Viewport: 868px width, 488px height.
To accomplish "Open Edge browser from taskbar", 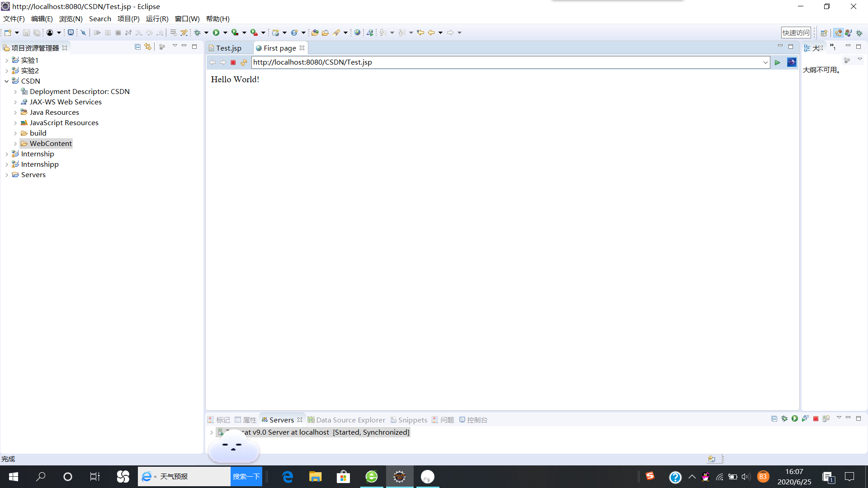I will [288, 477].
